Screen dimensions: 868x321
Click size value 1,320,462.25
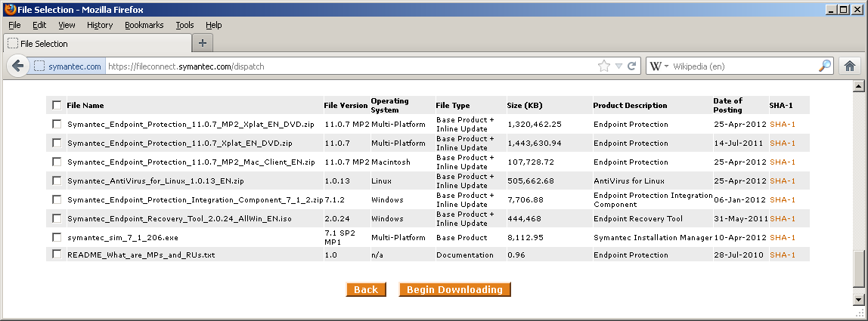[x=535, y=125]
